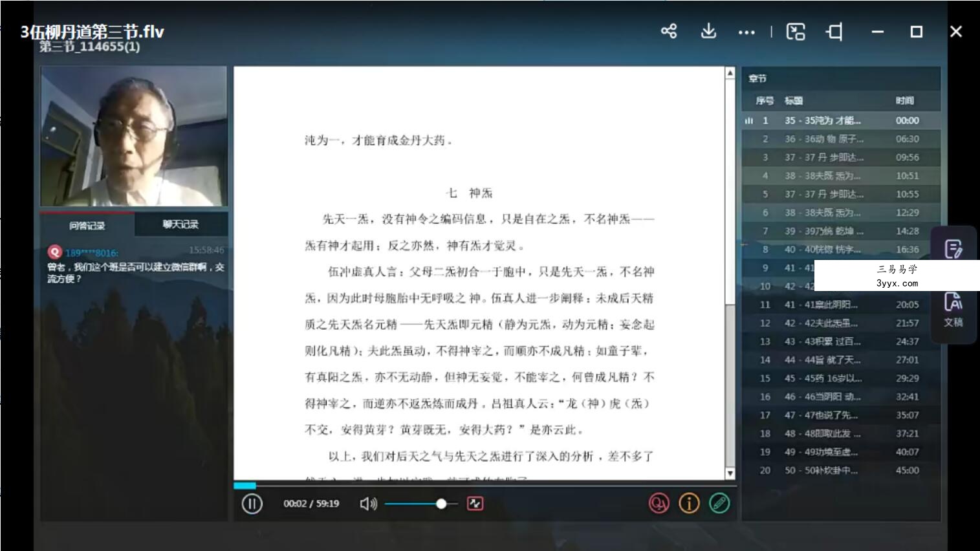The width and height of the screenshot is (980, 551).
Task: Jump to chapter 17 at 35:07
Action: pos(841,415)
